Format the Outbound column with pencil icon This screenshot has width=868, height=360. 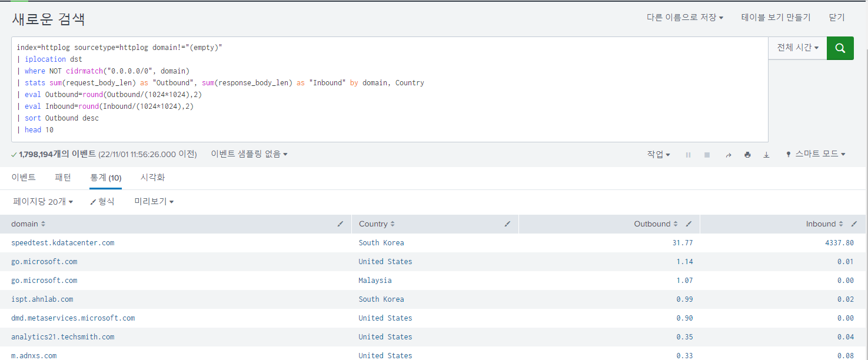click(689, 224)
